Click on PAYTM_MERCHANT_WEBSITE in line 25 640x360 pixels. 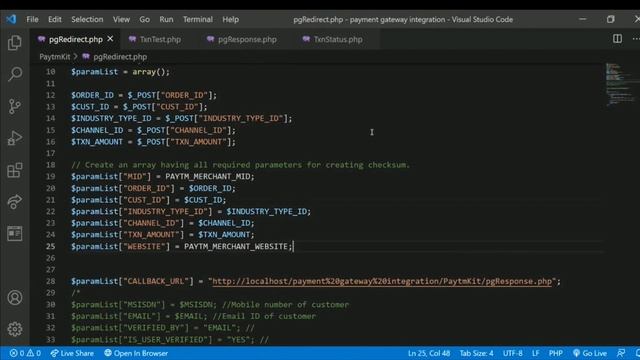pyautogui.click(x=236, y=247)
